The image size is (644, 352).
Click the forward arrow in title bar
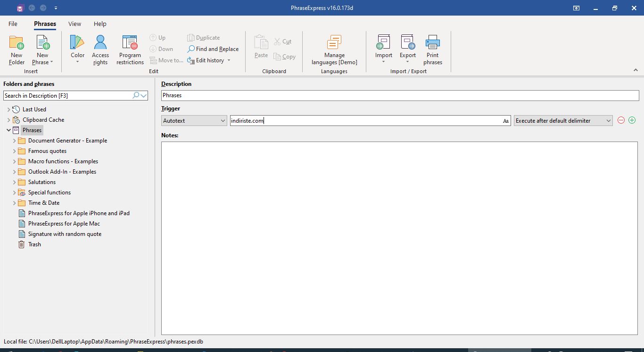coord(43,8)
